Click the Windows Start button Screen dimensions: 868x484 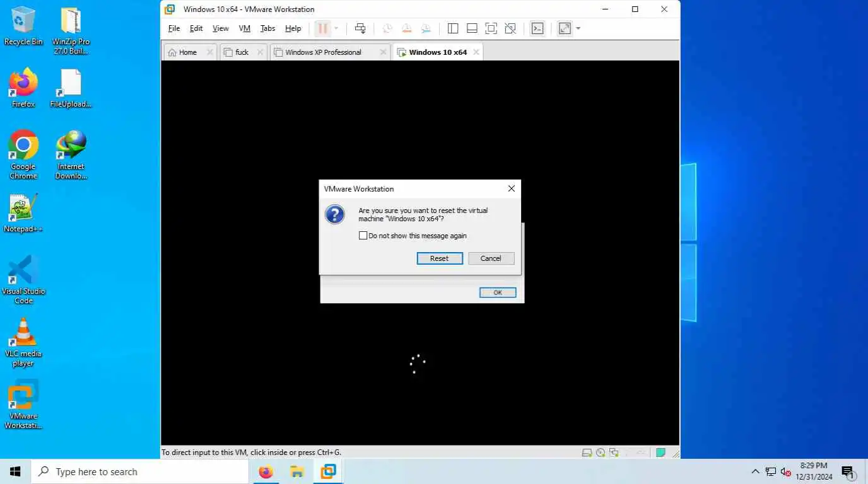[15, 471]
